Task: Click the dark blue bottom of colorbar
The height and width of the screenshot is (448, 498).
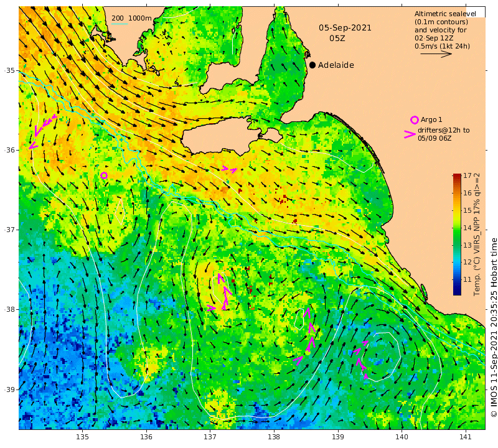Action: (x=457, y=291)
